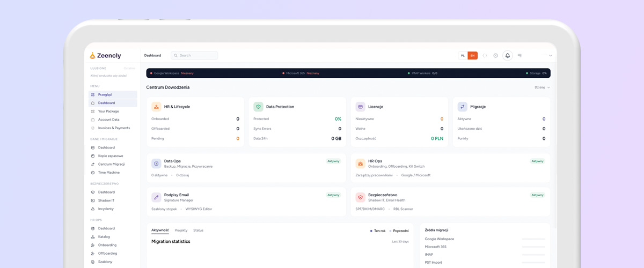
Task: Expand the Dzisiaj period dropdown
Action: click(x=542, y=87)
